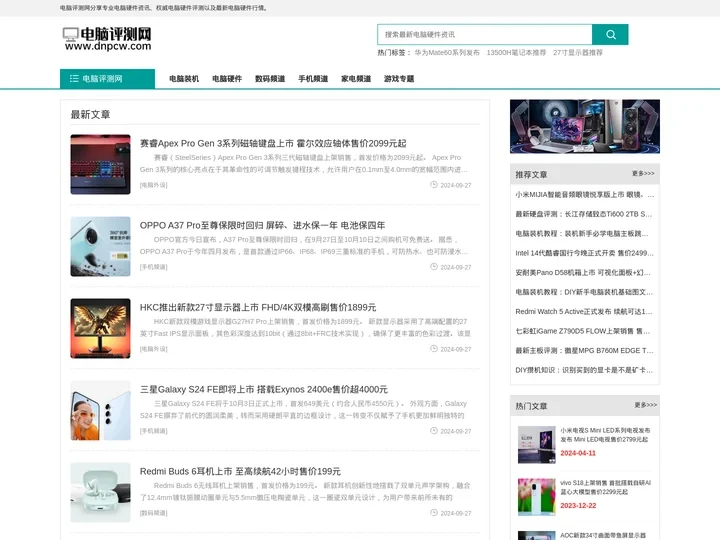Open the 更多>>> link in 热门文章
Viewport: 720px width, 540px height.
click(646, 405)
